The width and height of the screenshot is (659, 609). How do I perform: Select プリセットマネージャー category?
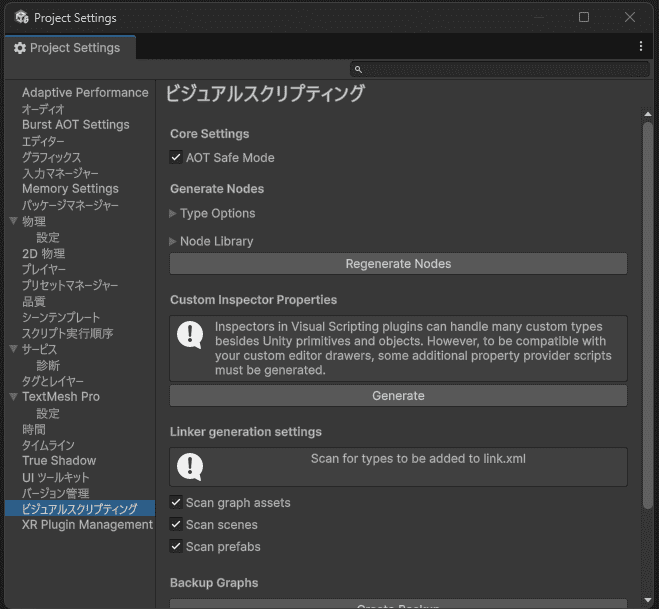click(x=70, y=285)
